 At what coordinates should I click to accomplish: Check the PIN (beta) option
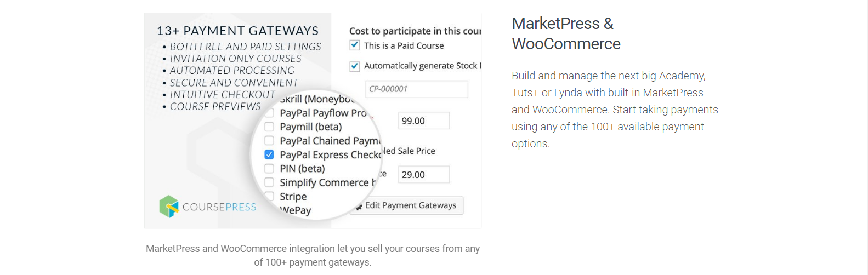tap(269, 168)
